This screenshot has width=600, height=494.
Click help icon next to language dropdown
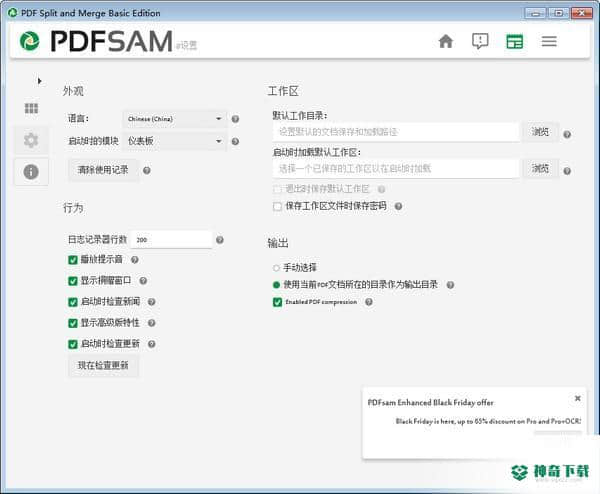pos(235,119)
